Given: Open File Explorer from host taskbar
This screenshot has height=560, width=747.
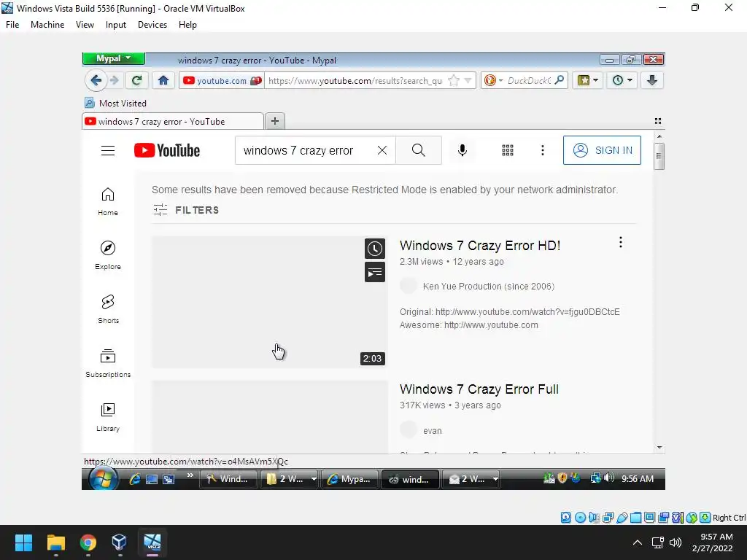Looking at the screenshot, I should click(x=55, y=542).
